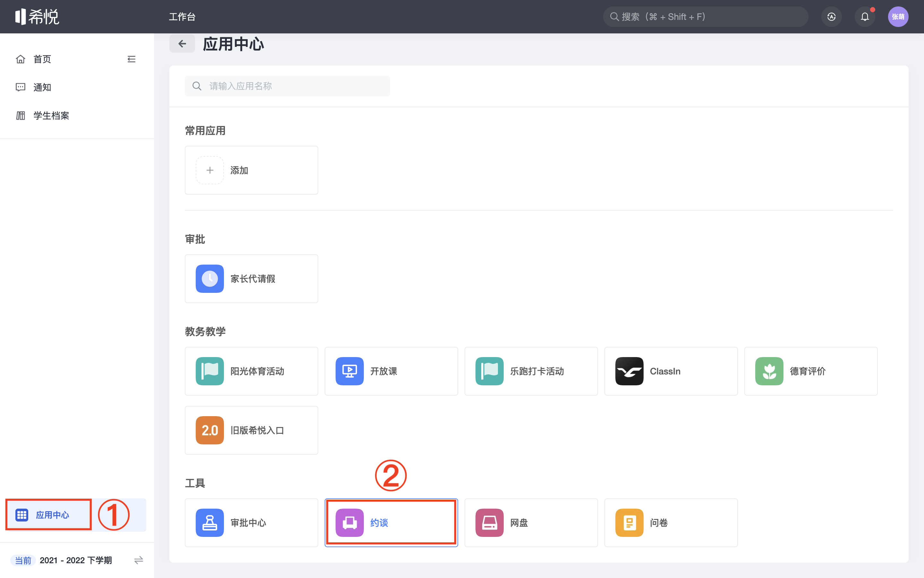Switch semester with the swap arrows
Screen dimensions: 924x578
coord(139,560)
